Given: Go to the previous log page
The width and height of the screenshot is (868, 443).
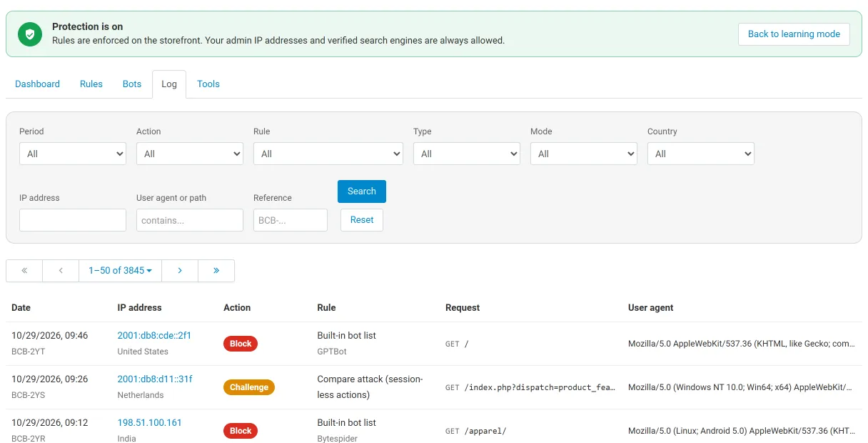Looking at the screenshot, I should (61, 271).
